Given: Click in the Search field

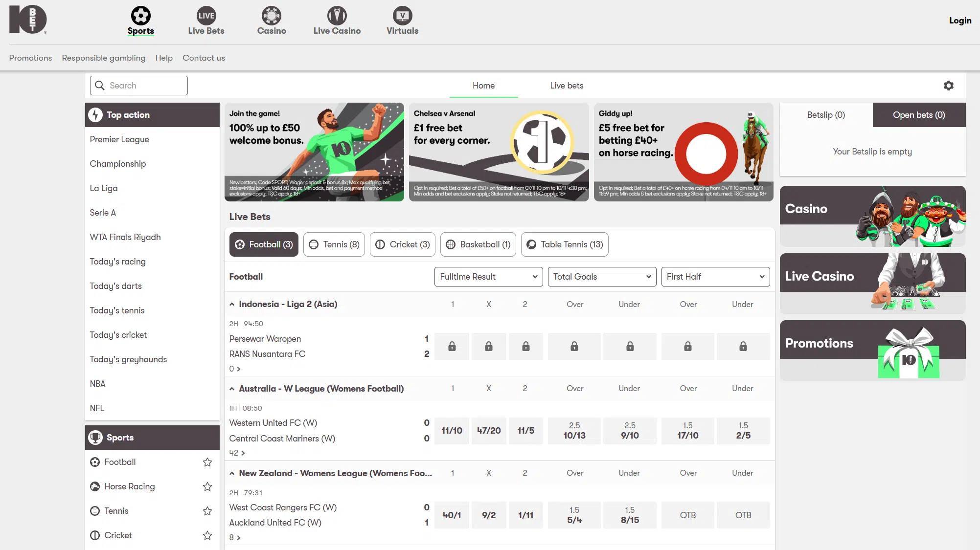Looking at the screenshot, I should click(139, 86).
